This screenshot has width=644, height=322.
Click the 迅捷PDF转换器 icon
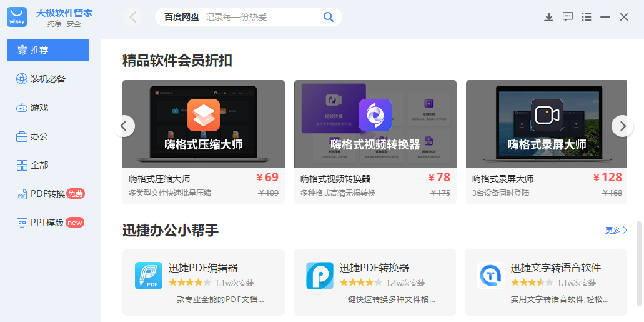pos(320,276)
